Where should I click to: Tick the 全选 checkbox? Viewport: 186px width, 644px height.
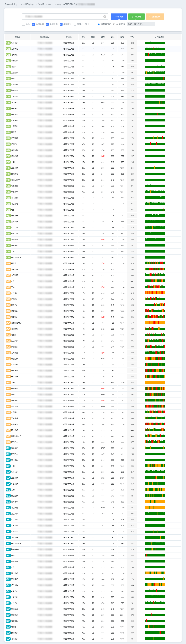click(23, 24)
